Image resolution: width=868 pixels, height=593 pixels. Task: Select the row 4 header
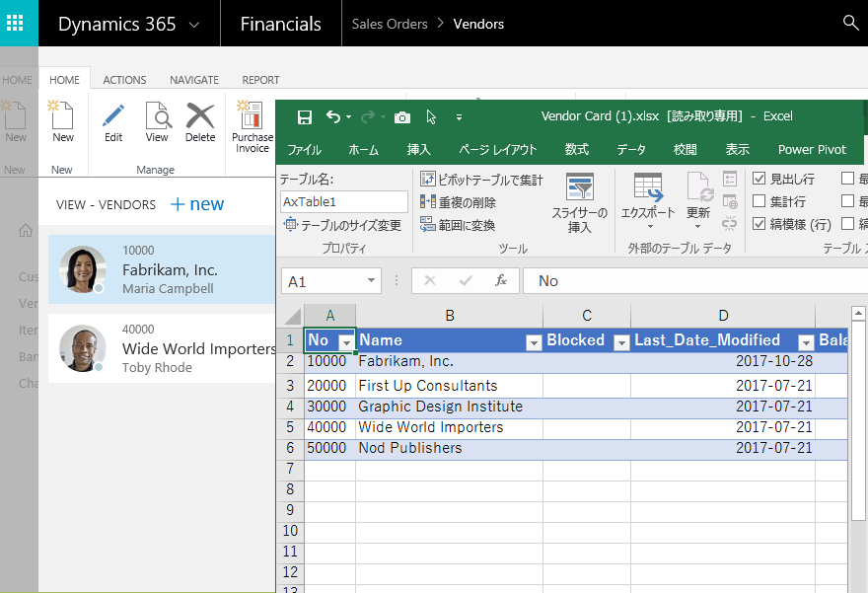[x=290, y=407]
